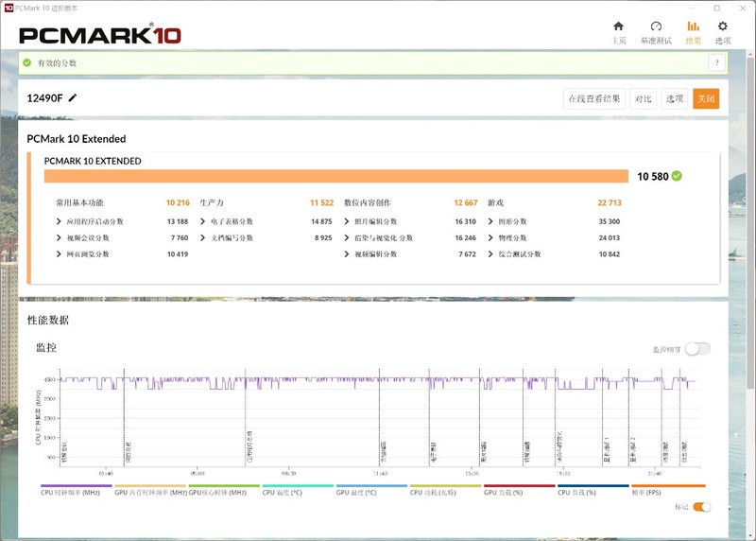Click the green valid-score check icon
This screenshot has height=541, width=756.
click(27, 62)
